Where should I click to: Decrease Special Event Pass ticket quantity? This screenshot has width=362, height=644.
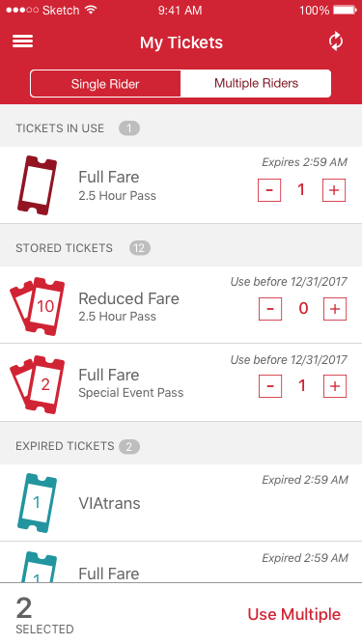(x=270, y=386)
